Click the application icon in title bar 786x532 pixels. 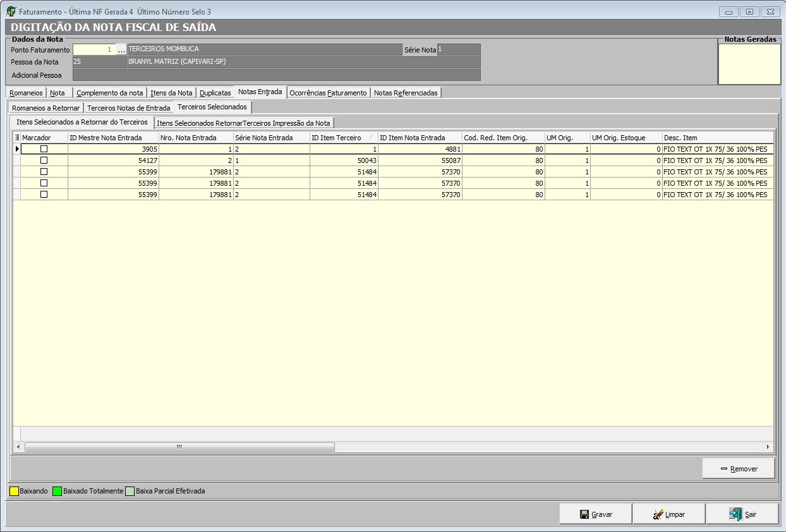coord(11,11)
